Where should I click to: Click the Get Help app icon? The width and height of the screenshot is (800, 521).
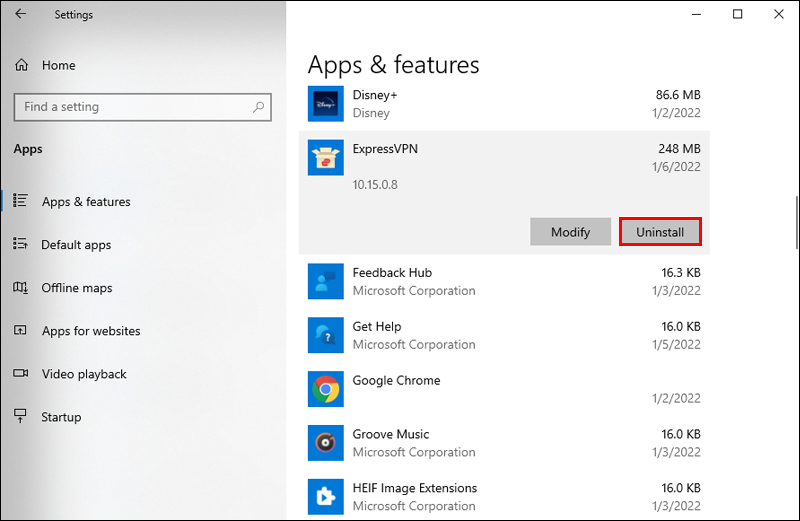pos(326,335)
